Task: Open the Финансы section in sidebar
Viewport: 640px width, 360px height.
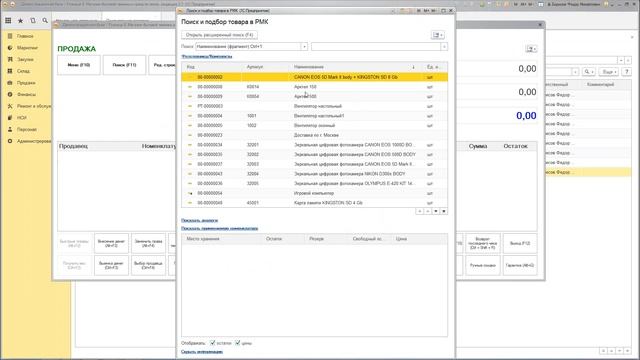Action: pyautogui.click(x=27, y=94)
